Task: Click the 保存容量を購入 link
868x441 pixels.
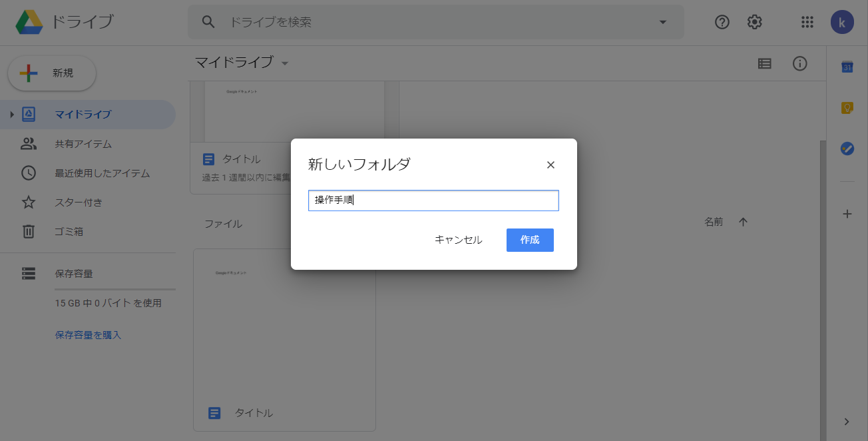Action: click(88, 335)
